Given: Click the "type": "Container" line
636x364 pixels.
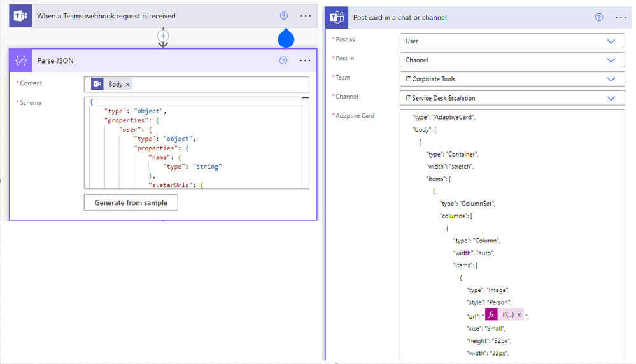Looking at the screenshot, I should [x=452, y=154].
